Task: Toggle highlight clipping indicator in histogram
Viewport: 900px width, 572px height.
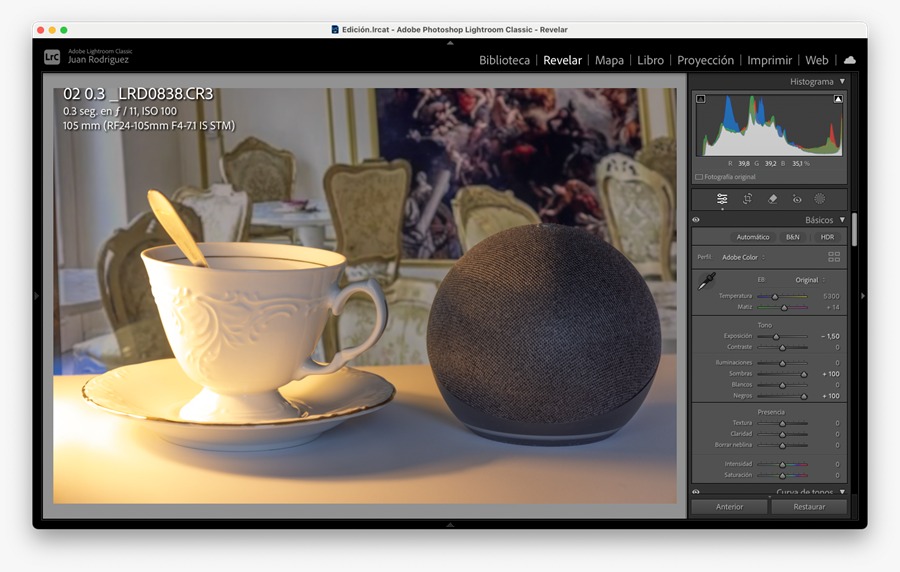Action: tap(838, 99)
